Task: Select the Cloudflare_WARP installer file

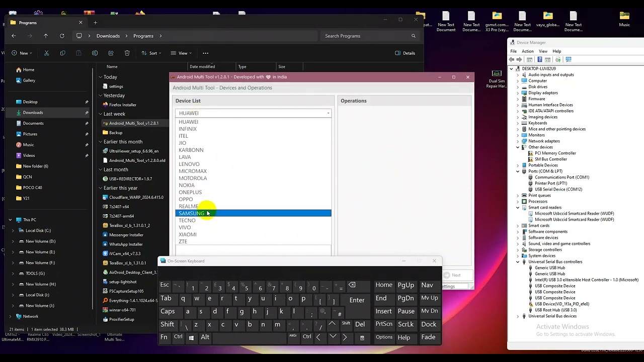Action: [136, 197]
